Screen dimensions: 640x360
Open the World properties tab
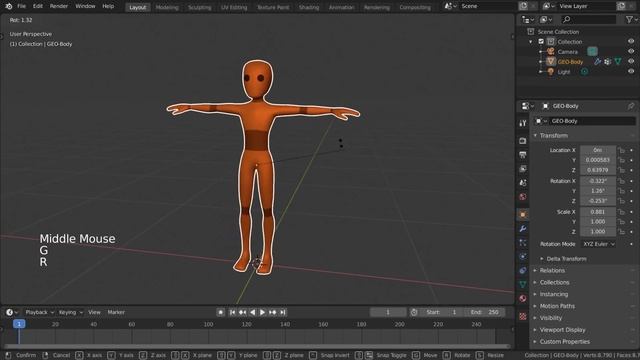523,197
